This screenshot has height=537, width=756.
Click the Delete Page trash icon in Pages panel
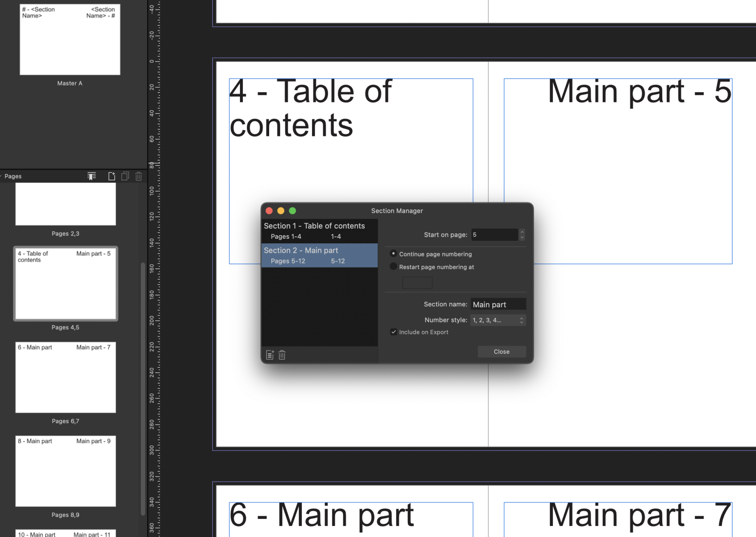pyautogui.click(x=139, y=176)
